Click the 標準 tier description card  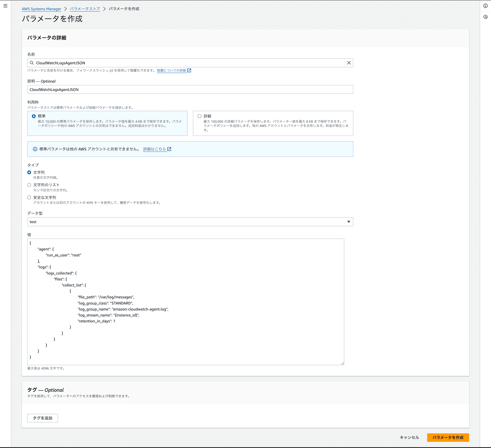coord(107,123)
